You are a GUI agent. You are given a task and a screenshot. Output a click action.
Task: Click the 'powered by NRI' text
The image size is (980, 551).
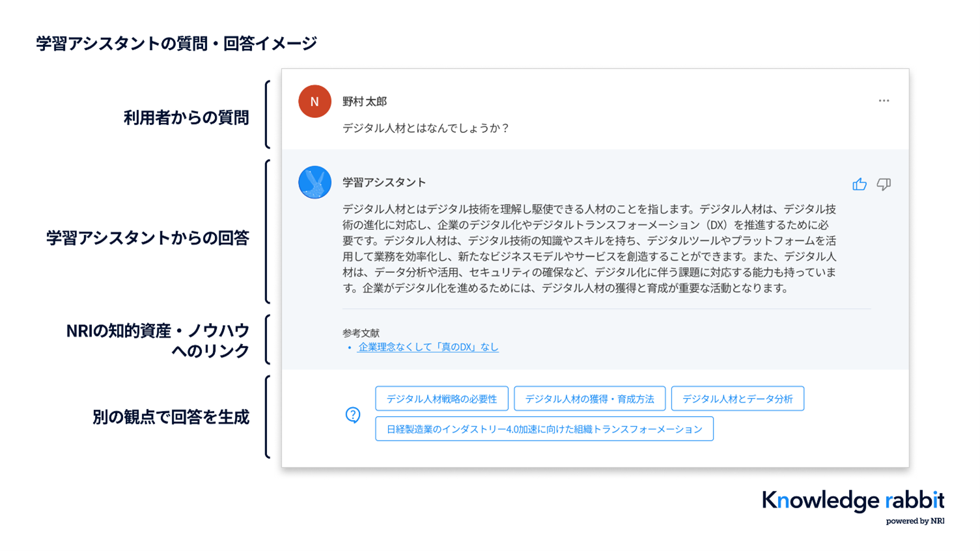coord(914,521)
